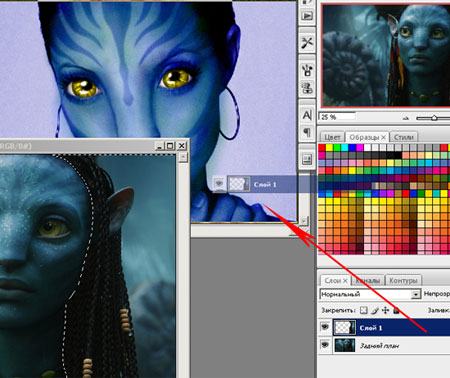Click the 25 % zoom field in Navigator
This screenshot has height=378, width=450.
(x=337, y=117)
